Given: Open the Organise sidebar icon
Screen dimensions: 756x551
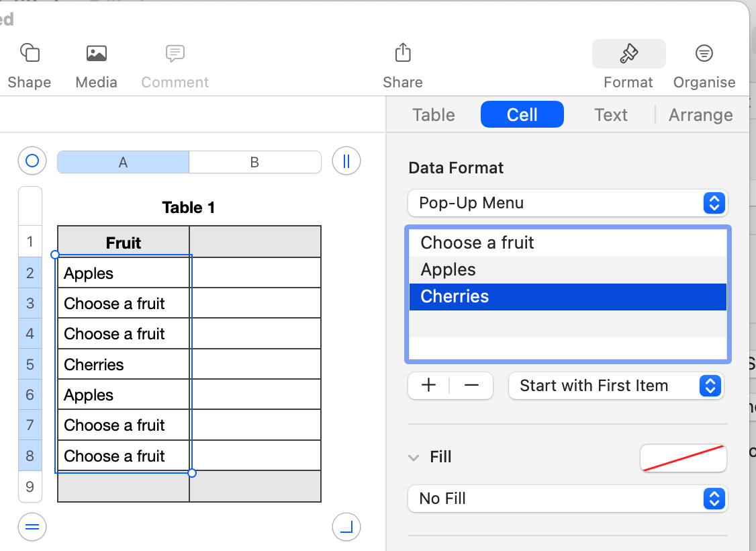Looking at the screenshot, I should [704, 53].
